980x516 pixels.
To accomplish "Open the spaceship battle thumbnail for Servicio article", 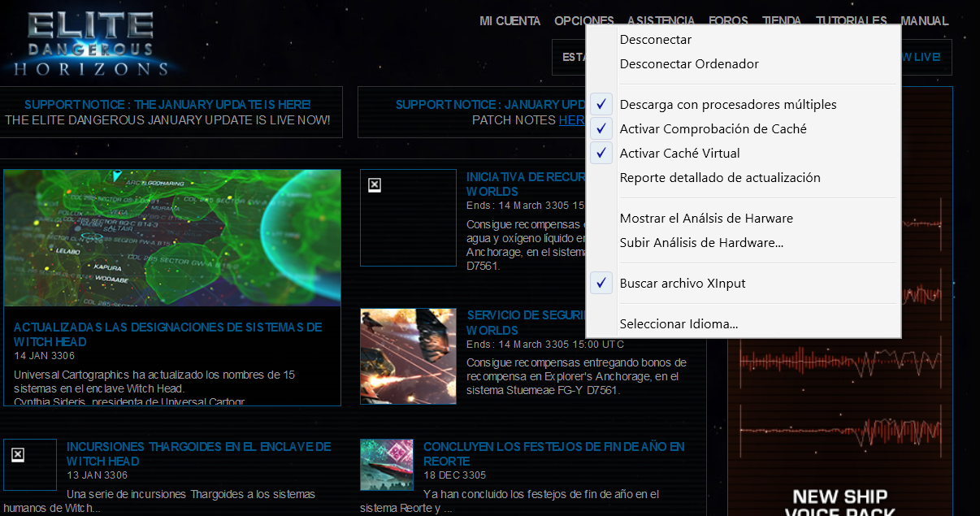I will 408,356.
